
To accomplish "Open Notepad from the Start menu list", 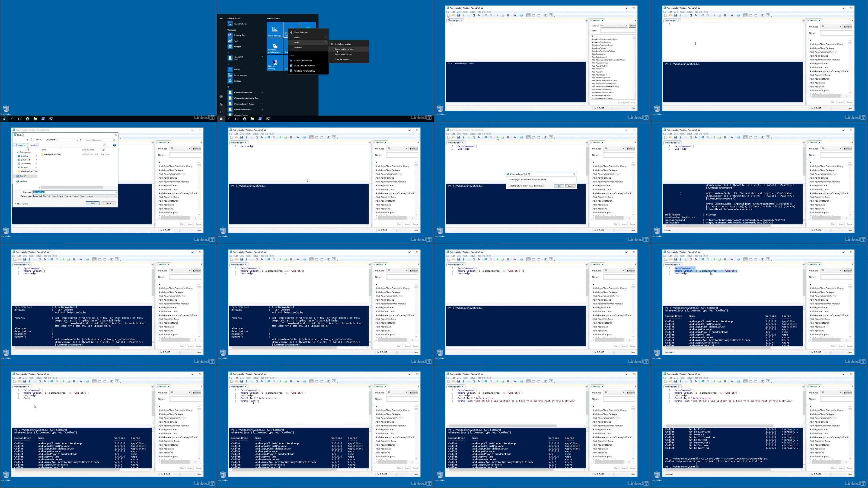I will pyautogui.click(x=237, y=46).
